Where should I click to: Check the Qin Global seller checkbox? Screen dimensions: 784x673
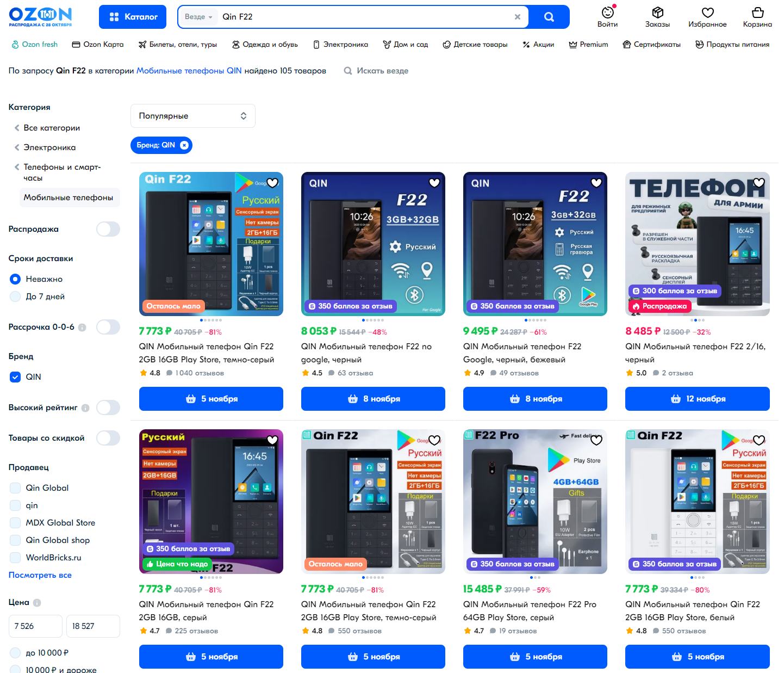[x=15, y=488]
